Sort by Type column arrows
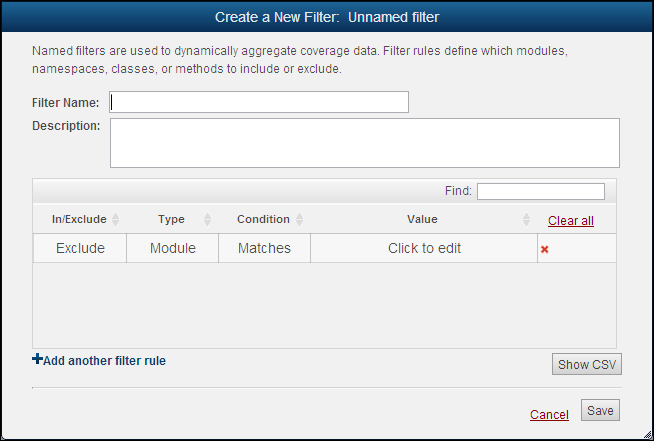The height and width of the screenshot is (441, 654). click(207, 220)
